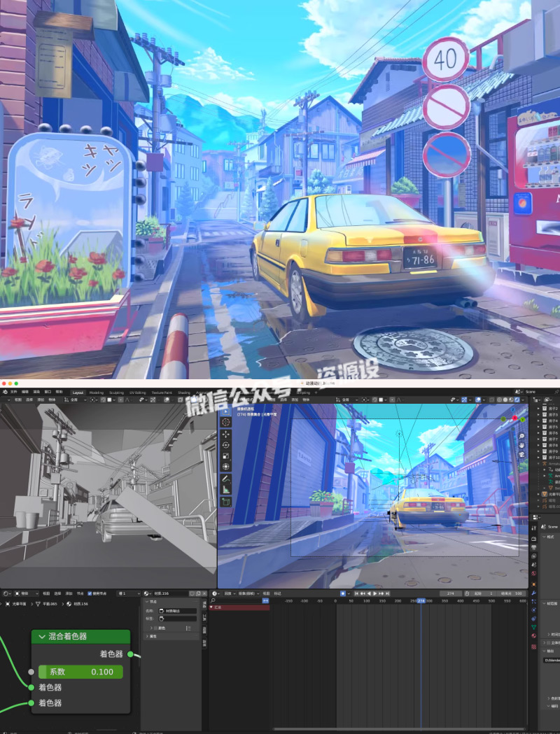Open the 渲染 menu
560x734 pixels.
pyautogui.click(x=36, y=392)
